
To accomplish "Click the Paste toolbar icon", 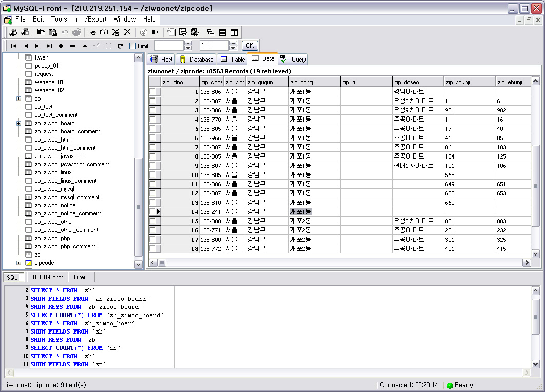I will (x=53, y=32).
